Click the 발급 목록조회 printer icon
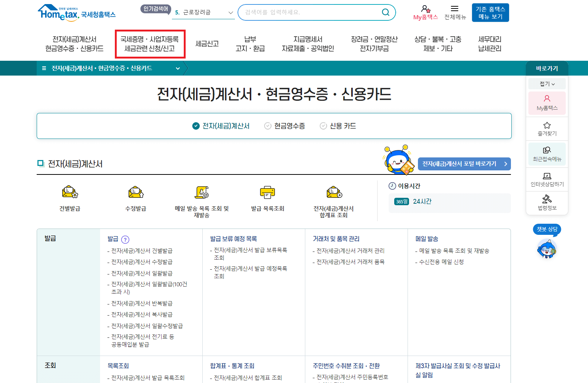The width and height of the screenshot is (588, 383). pyautogui.click(x=268, y=192)
